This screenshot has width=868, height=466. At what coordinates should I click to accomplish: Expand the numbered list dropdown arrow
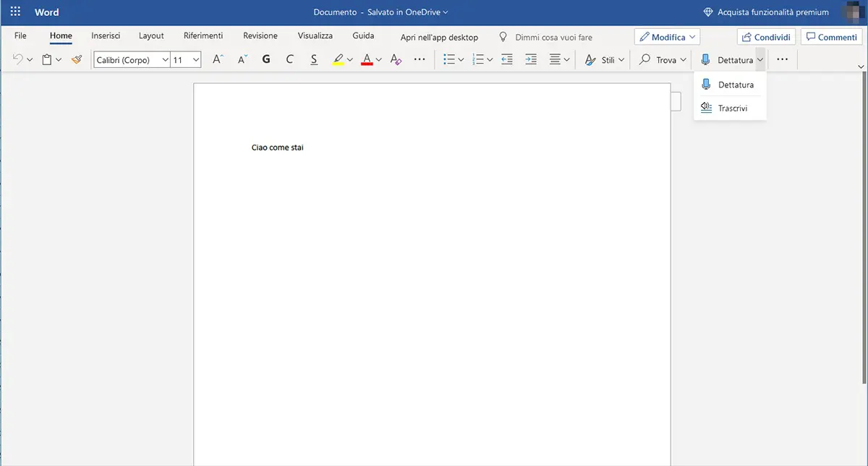tap(490, 60)
